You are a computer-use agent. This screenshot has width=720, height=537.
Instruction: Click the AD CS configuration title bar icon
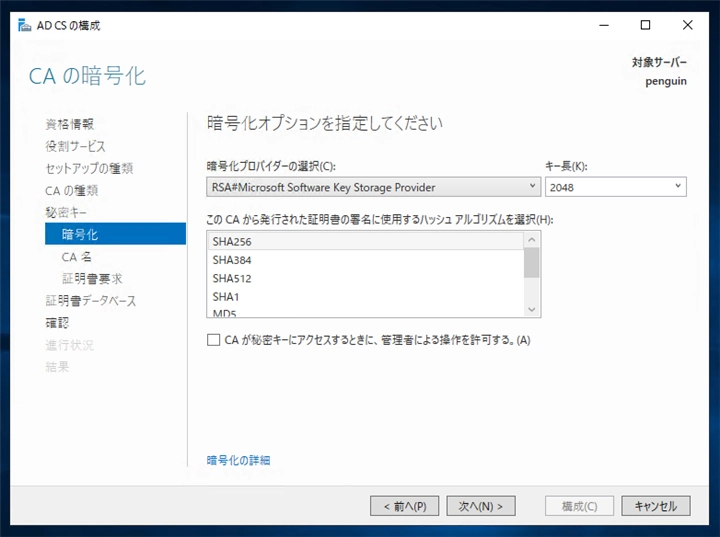(24, 26)
